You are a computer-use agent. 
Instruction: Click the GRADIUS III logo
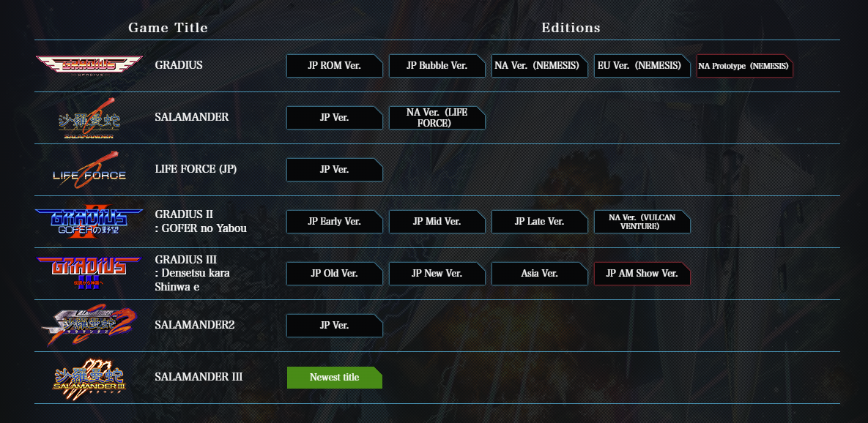[x=89, y=273]
